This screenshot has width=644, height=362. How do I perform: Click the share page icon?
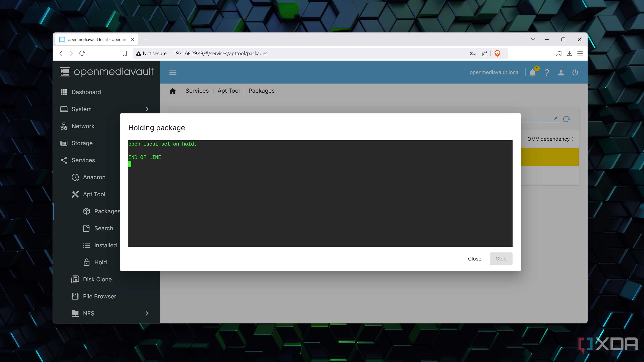pyautogui.click(x=485, y=53)
